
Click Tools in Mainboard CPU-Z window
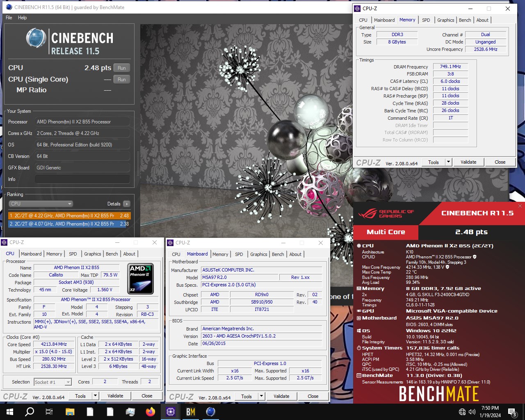tap(247, 396)
